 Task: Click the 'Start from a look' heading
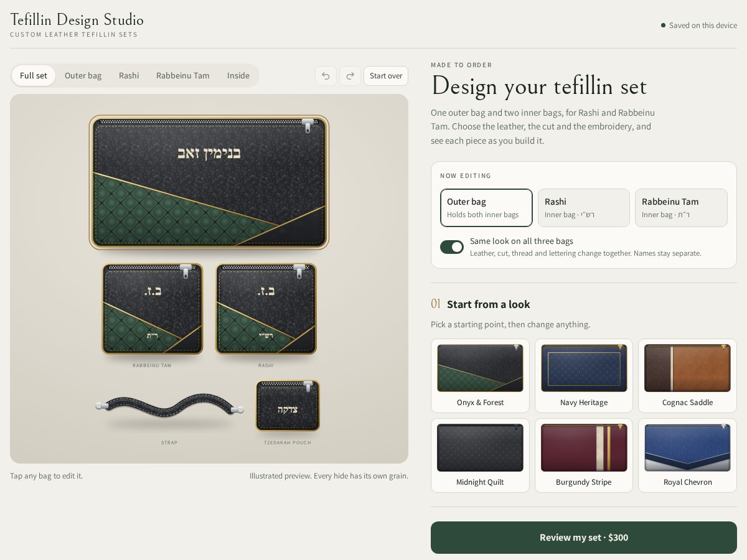click(x=489, y=304)
